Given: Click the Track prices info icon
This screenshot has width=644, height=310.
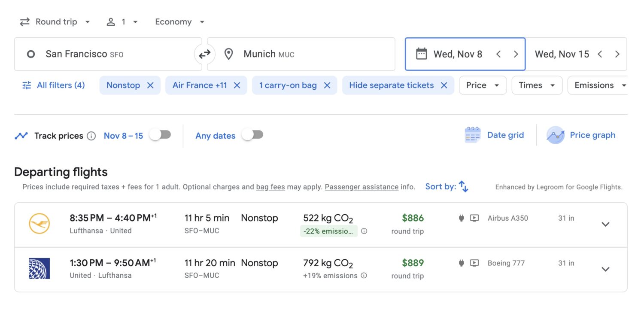Looking at the screenshot, I should pos(91,136).
